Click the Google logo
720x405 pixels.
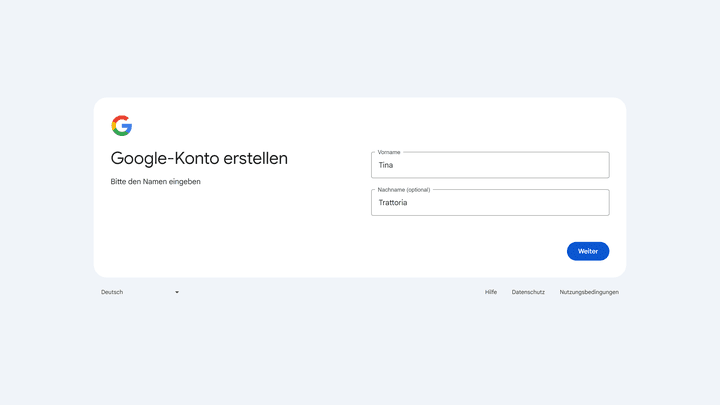click(121, 126)
